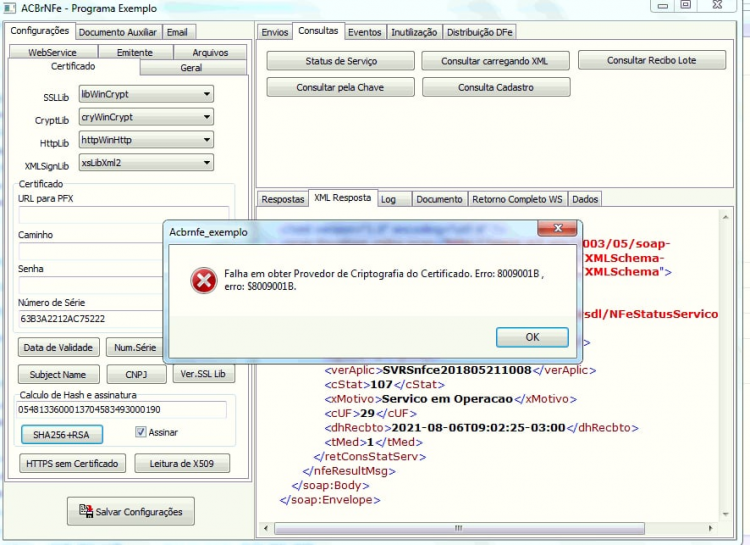This screenshot has width=750, height=545.
Task: Click the Ver.SSL Lib button
Action: (x=203, y=374)
